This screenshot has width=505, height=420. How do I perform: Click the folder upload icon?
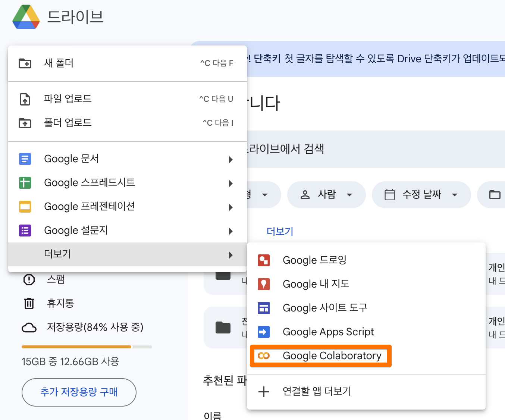click(25, 123)
